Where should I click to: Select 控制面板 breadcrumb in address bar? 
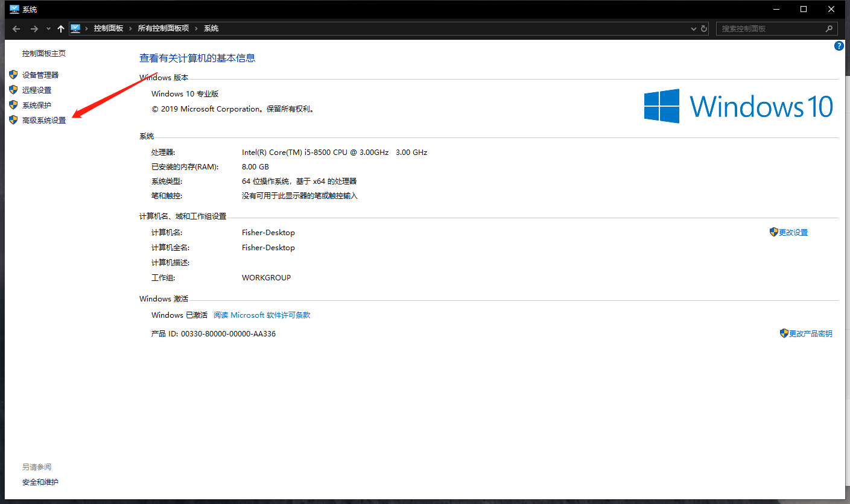109,28
